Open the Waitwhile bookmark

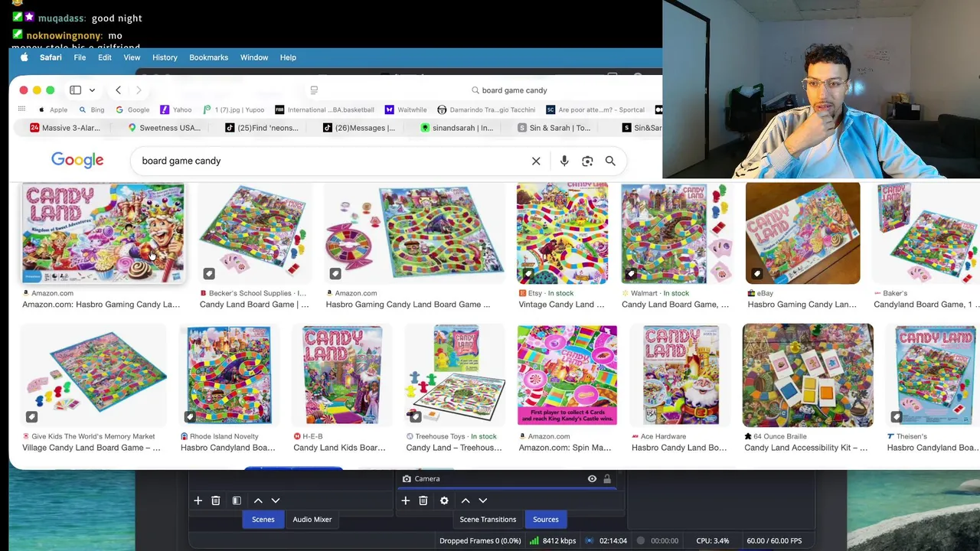(406, 109)
